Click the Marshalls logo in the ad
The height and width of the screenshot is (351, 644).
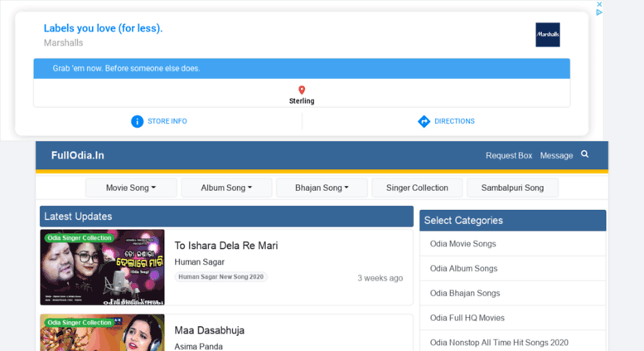pyautogui.click(x=548, y=35)
